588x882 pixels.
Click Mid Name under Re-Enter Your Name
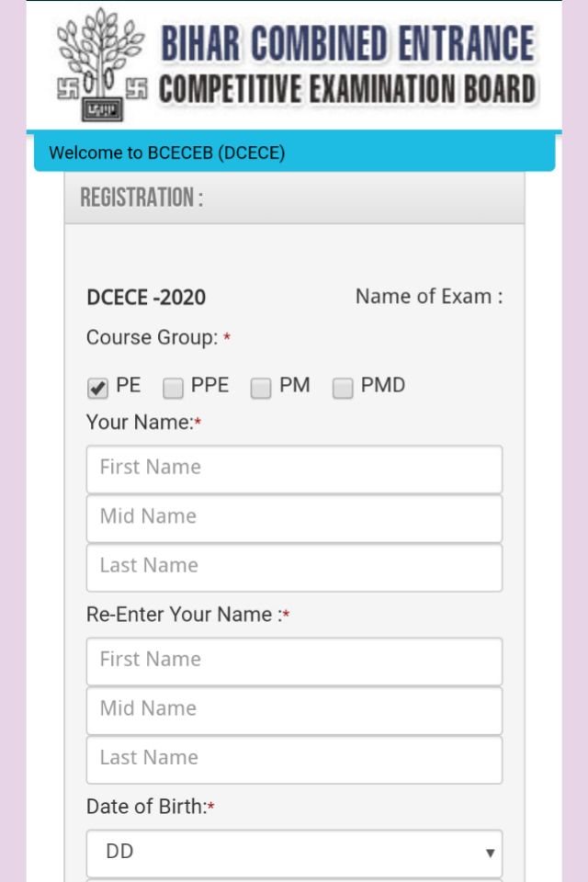tap(294, 710)
